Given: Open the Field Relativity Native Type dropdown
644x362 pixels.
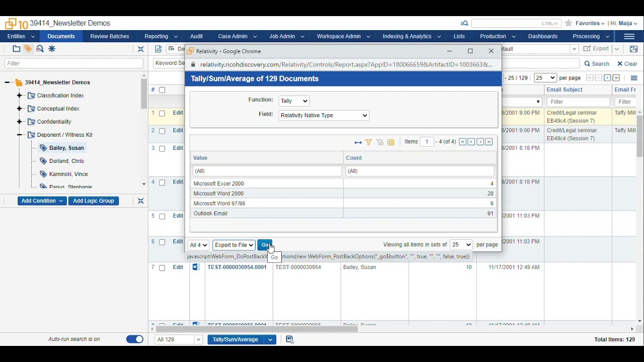Looking at the screenshot, I should point(324,116).
